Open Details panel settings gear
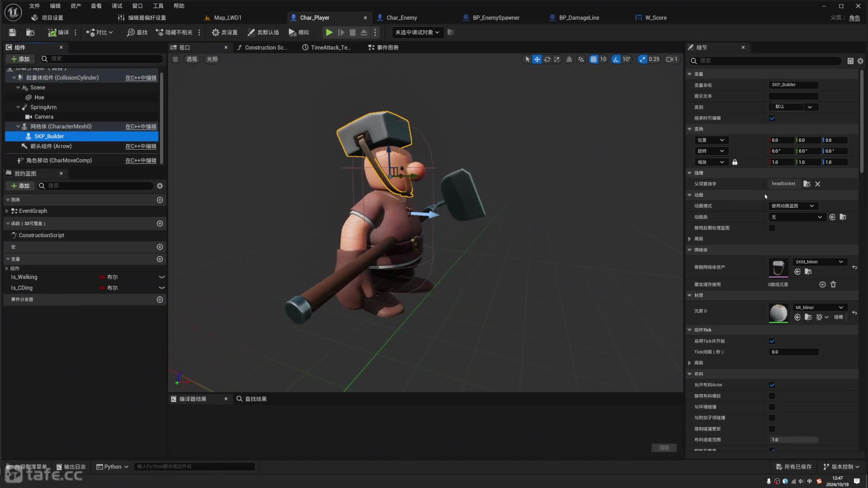 pyautogui.click(x=860, y=61)
